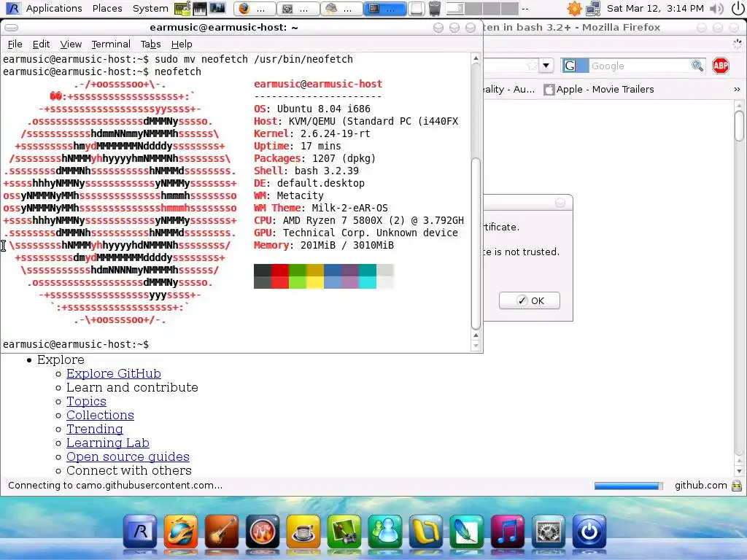The height and width of the screenshot is (560, 747).
Task: Click in the Google search field
Action: click(x=639, y=66)
